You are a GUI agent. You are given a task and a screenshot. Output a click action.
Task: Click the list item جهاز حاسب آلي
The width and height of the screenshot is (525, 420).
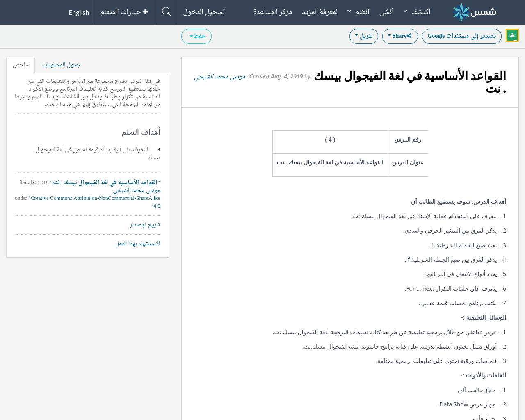476,390
